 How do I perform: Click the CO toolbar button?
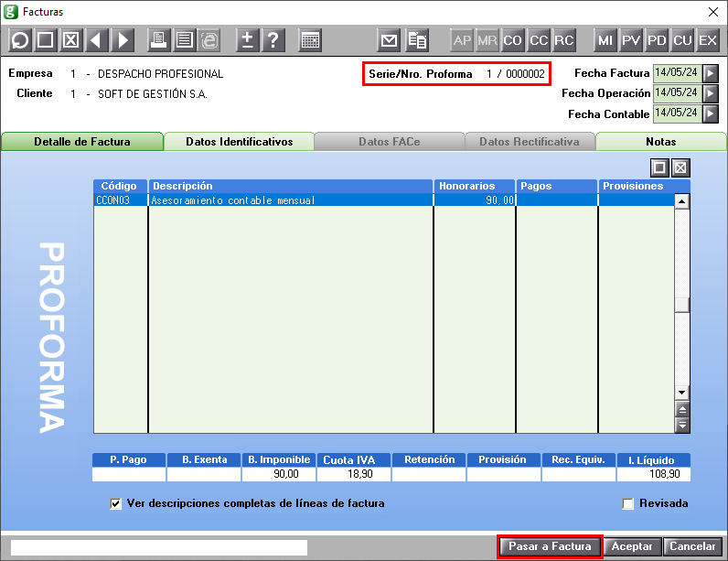pos(512,40)
